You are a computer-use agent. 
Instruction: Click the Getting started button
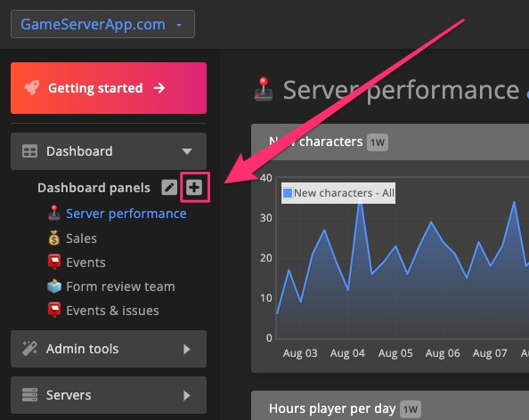tap(109, 88)
